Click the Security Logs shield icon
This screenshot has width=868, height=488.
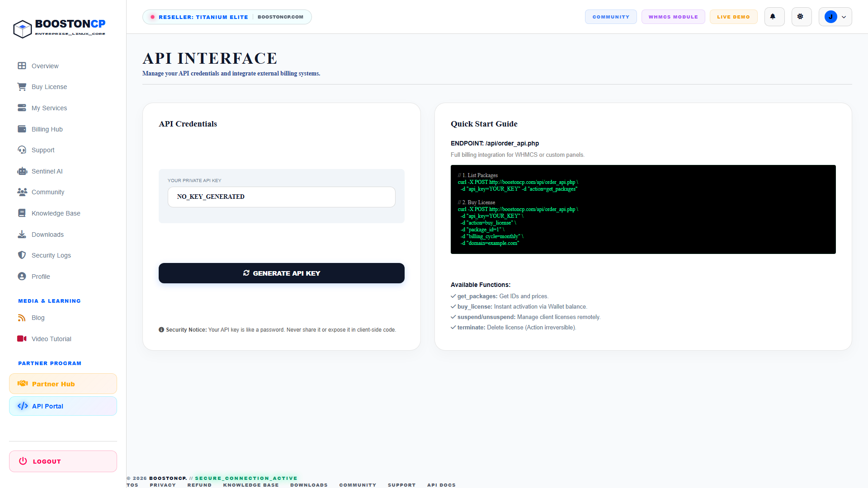pos(22,255)
